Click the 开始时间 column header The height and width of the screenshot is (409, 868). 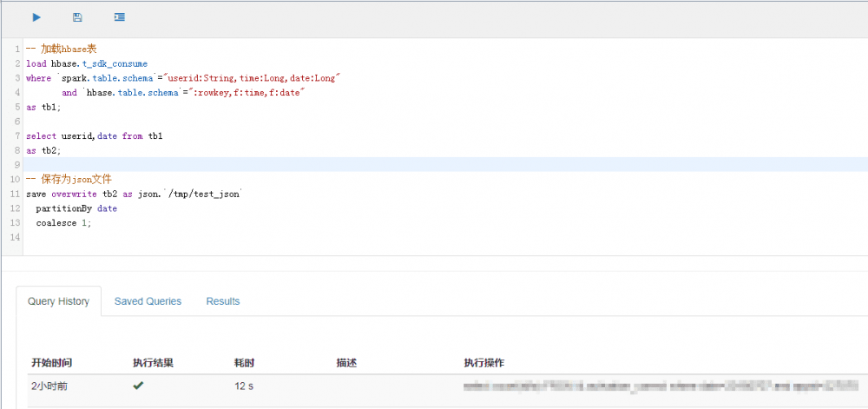(x=51, y=362)
